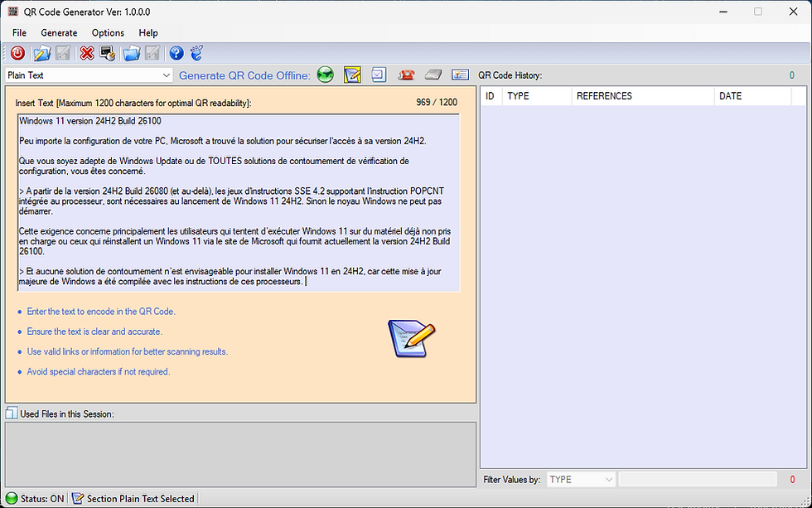812x508 pixels.
Task: Click the tip Avoid special characters
Action: pos(99,372)
